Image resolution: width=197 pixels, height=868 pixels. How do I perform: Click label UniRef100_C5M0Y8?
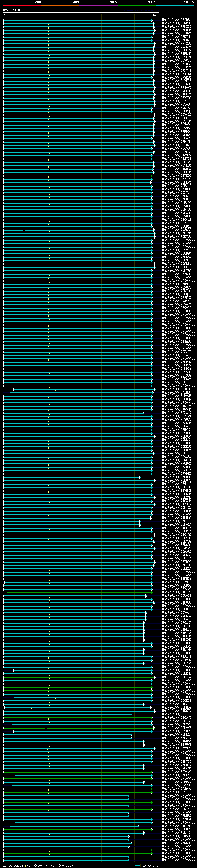tap(177, 728)
